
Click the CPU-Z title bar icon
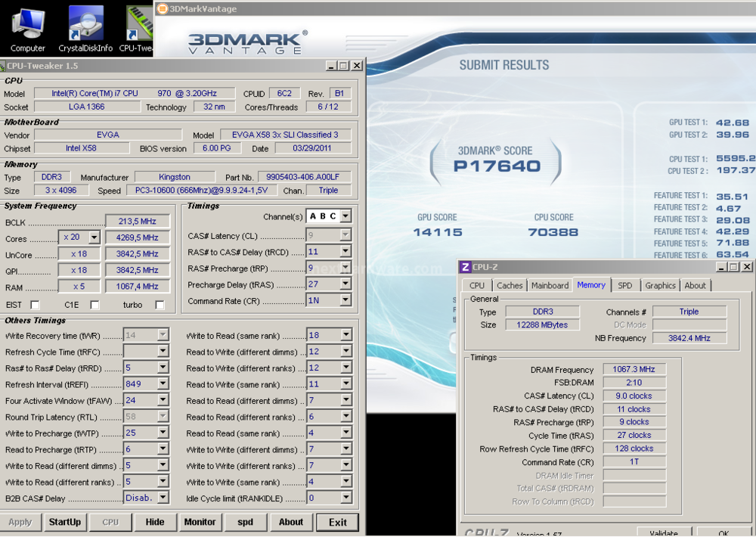pos(465,267)
